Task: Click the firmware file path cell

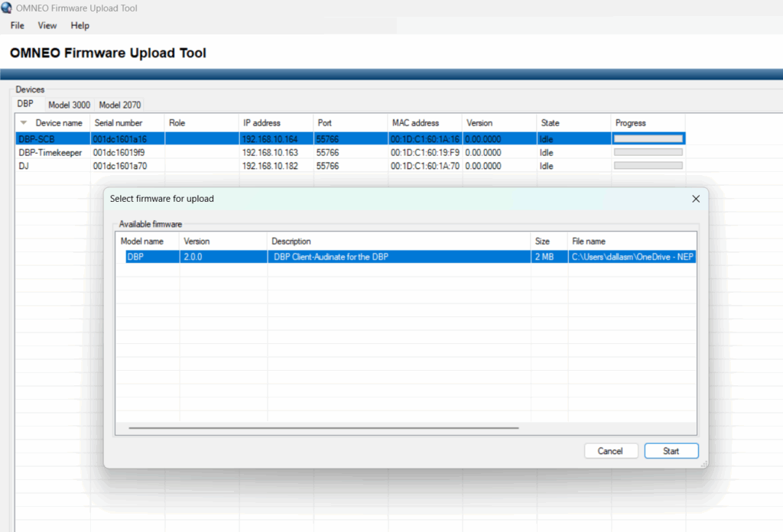Action: point(632,257)
